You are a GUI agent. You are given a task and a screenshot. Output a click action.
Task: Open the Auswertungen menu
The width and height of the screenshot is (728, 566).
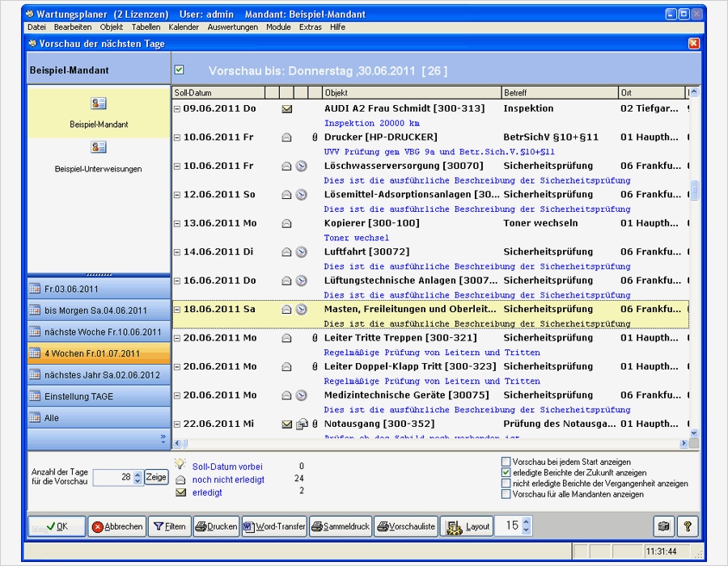[x=232, y=27]
